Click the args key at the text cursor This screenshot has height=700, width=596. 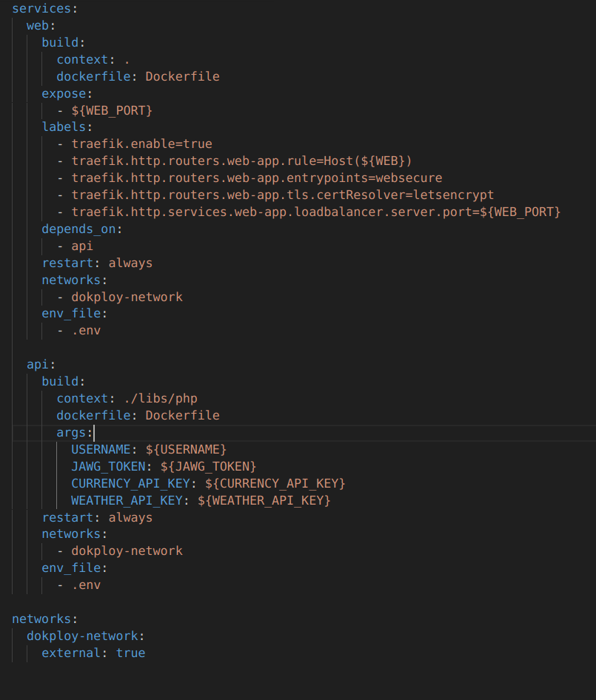click(x=74, y=432)
